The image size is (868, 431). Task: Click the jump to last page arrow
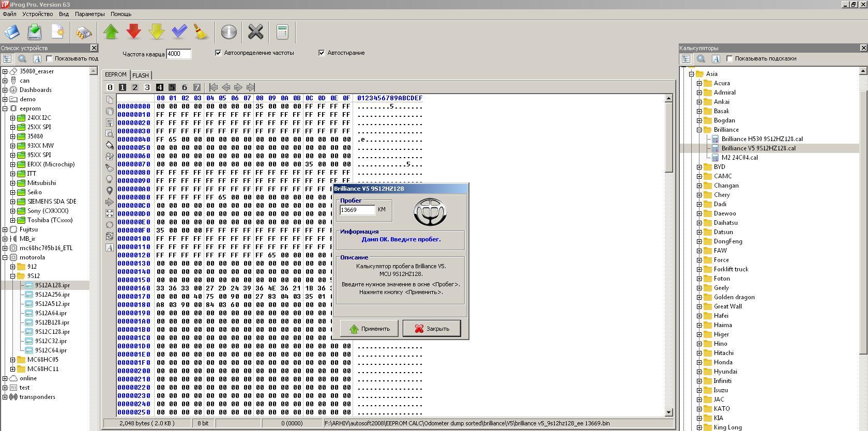tap(251, 87)
